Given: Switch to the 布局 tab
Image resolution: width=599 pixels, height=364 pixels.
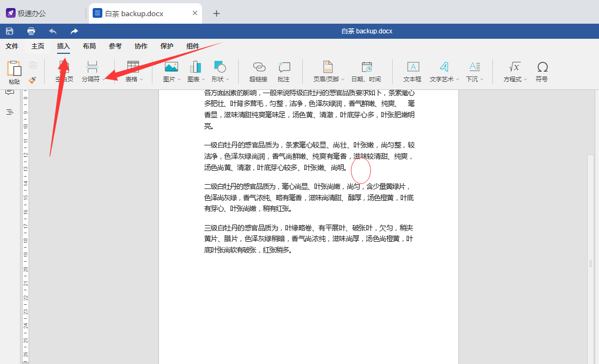Looking at the screenshot, I should (x=89, y=46).
